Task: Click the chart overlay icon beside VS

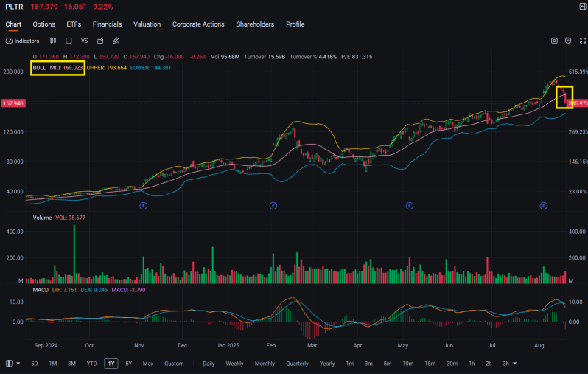Action: pyautogui.click(x=100, y=41)
